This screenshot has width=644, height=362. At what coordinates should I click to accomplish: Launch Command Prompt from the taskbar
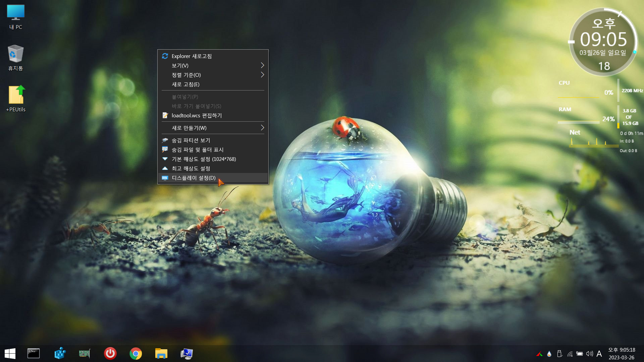(34, 353)
